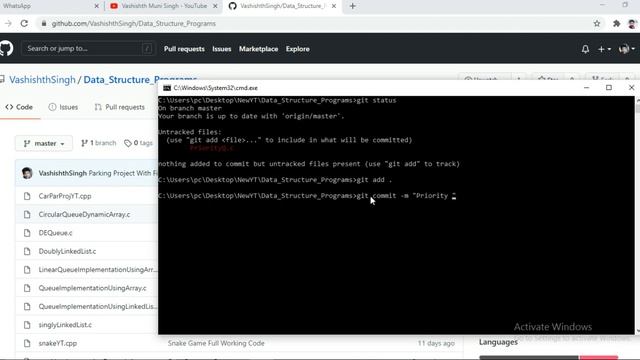Open a new browser tab

(x=353, y=6)
